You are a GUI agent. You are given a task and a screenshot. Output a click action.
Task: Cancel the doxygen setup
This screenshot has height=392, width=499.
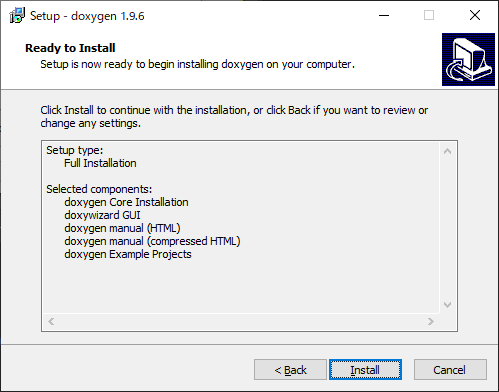(450, 370)
